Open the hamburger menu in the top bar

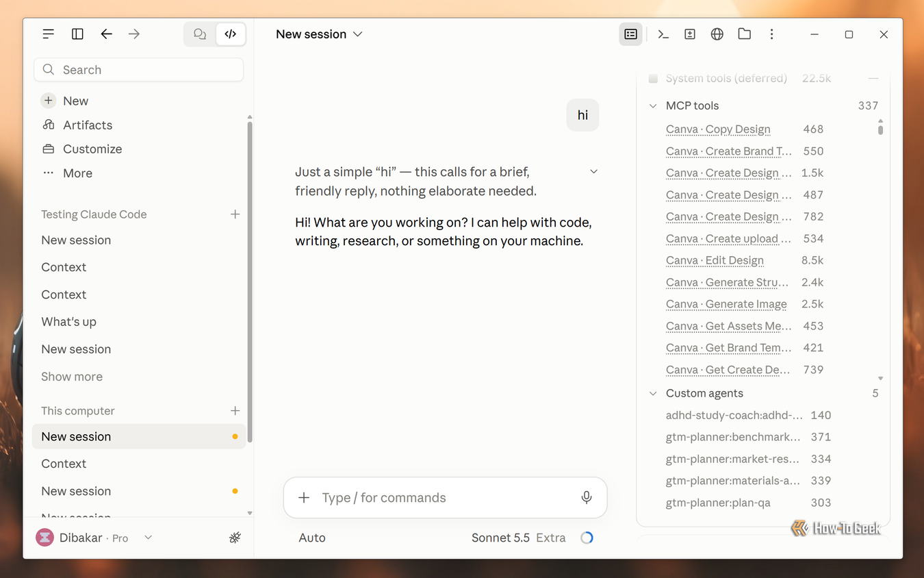pyautogui.click(x=48, y=34)
